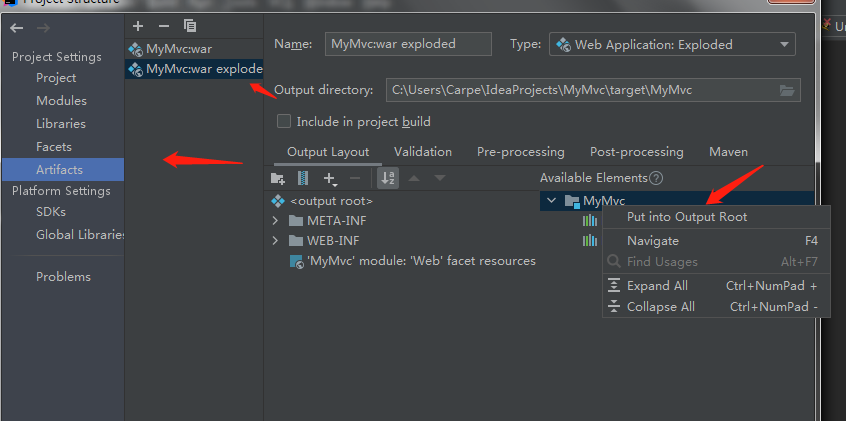
Task: Open Facets settings page
Action: [x=54, y=147]
